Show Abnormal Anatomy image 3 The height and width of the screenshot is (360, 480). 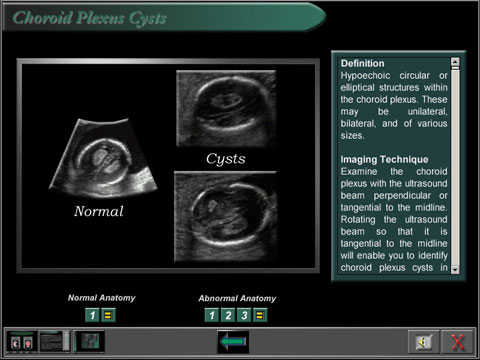point(244,315)
